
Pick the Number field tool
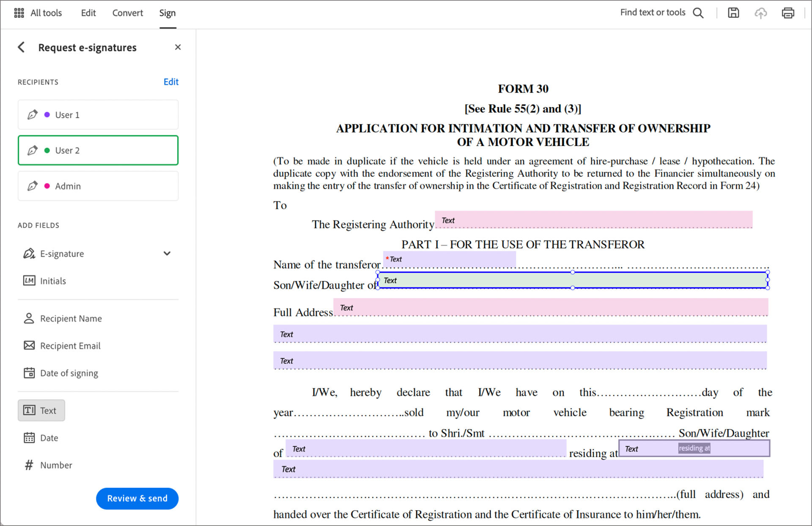click(x=55, y=465)
